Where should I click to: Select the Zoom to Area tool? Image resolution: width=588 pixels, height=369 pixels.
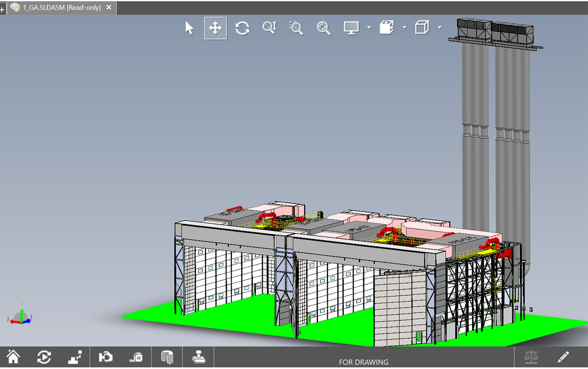296,28
